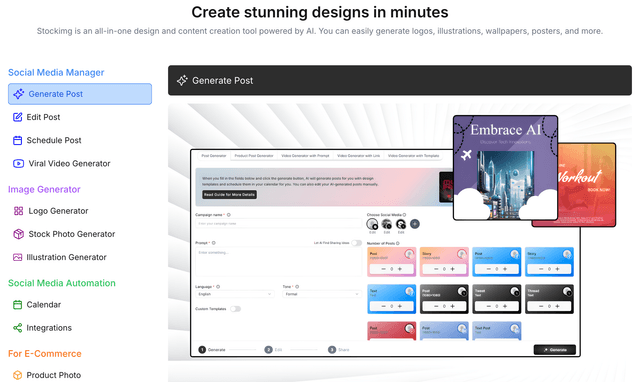Switch to Video Generator with Prompt tab
The image size is (640, 382).
(305, 156)
